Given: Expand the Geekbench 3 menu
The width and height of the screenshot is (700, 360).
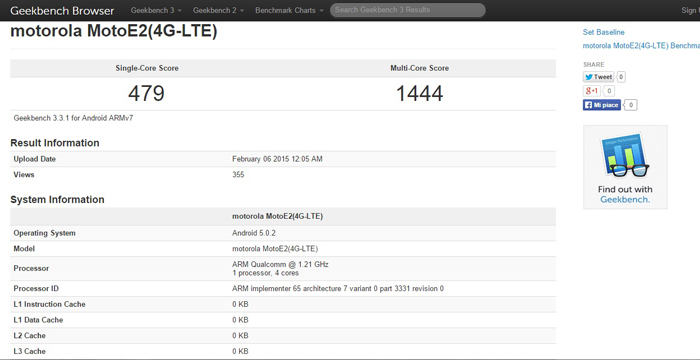Looking at the screenshot, I should (x=156, y=10).
